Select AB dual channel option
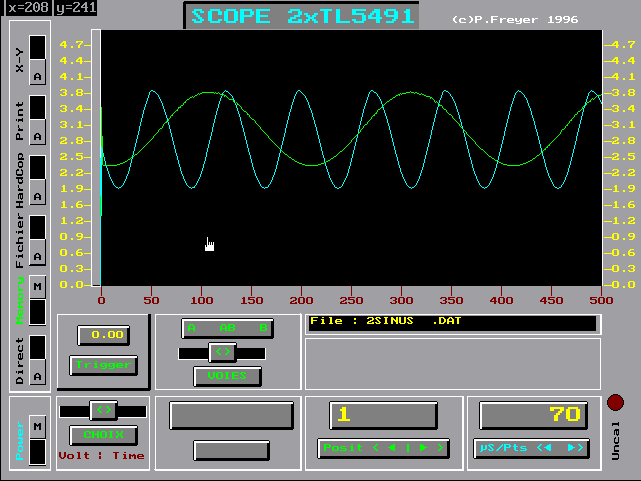Viewport: 641px width, 481px height. pos(227,328)
